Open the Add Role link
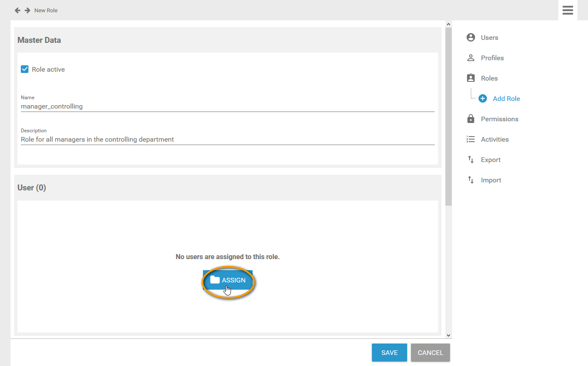This screenshot has height=366, width=588. tap(506, 98)
